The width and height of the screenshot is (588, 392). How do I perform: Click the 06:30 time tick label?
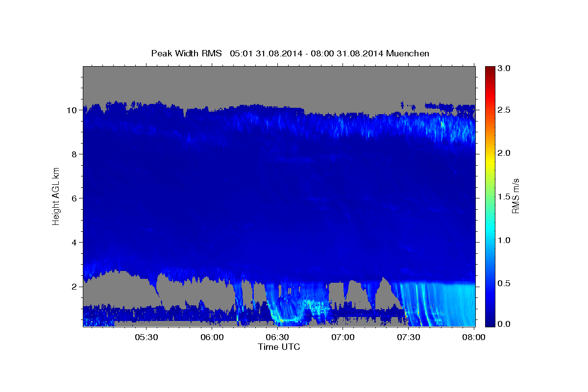click(x=277, y=338)
